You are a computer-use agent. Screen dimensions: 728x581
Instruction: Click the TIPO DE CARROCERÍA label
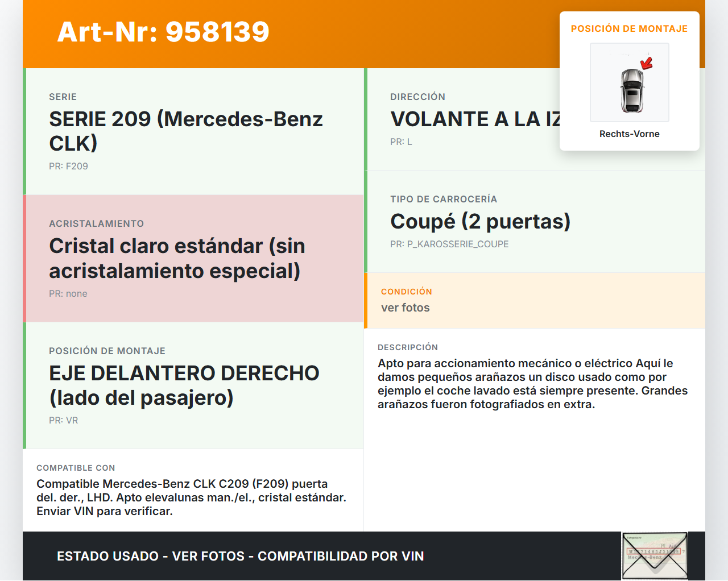[x=444, y=199]
